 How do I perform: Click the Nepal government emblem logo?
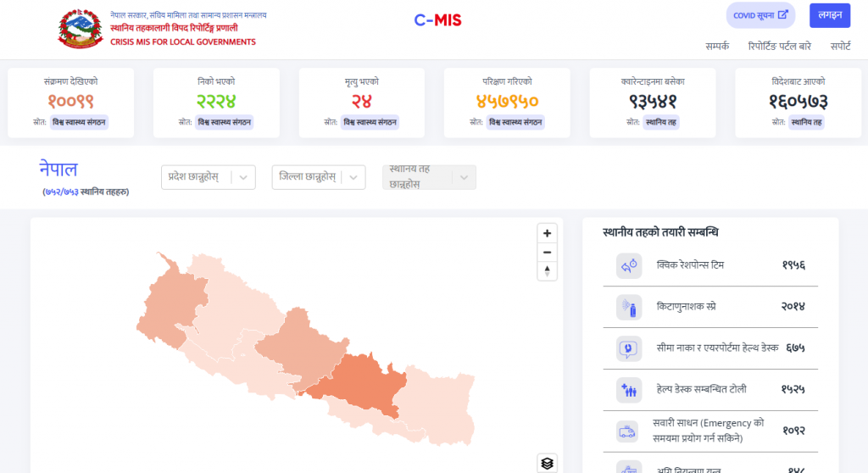[x=81, y=29]
